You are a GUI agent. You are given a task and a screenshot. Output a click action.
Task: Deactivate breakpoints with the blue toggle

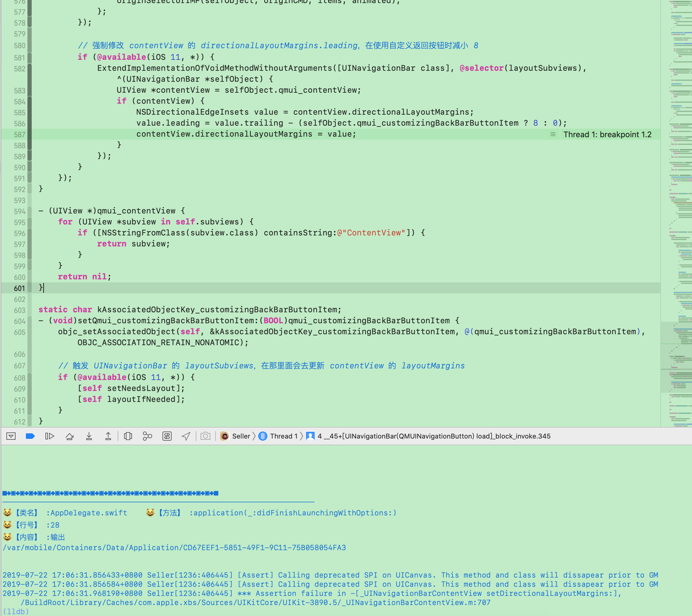point(30,436)
